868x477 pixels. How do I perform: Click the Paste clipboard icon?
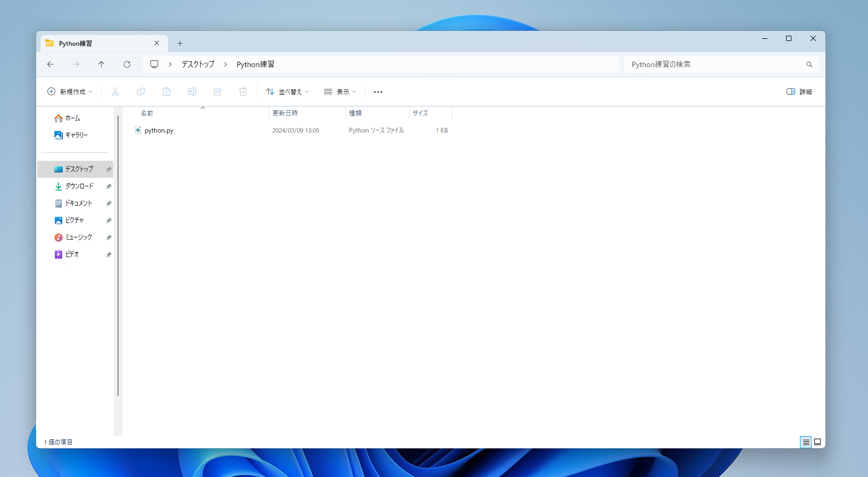[x=166, y=92]
